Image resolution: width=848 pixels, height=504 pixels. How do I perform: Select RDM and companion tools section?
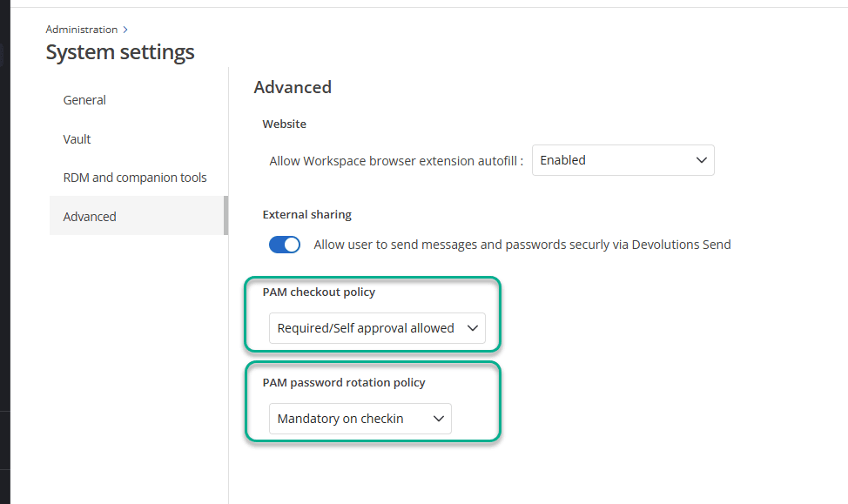(135, 178)
